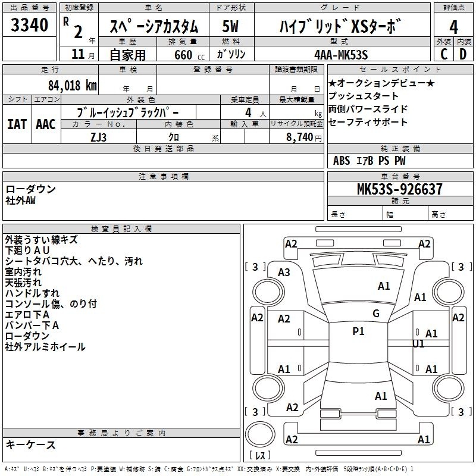The height and width of the screenshot is (476, 476).
Task: Click the A3 damage mark on car diagram
Action: coord(284,272)
